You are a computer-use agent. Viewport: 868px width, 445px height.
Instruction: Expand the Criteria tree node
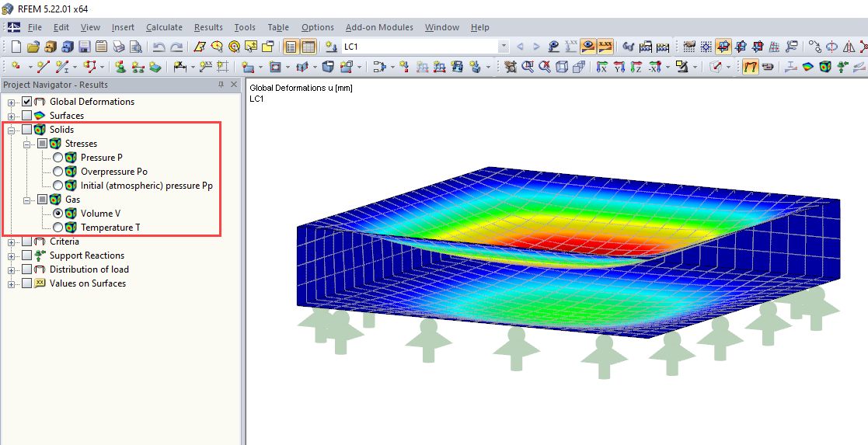pyautogui.click(x=11, y=242)
